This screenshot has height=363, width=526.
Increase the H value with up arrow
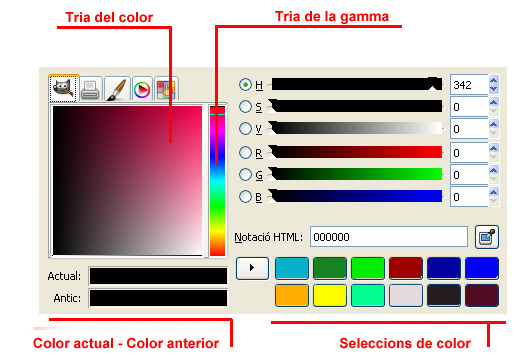click(493, 80)
